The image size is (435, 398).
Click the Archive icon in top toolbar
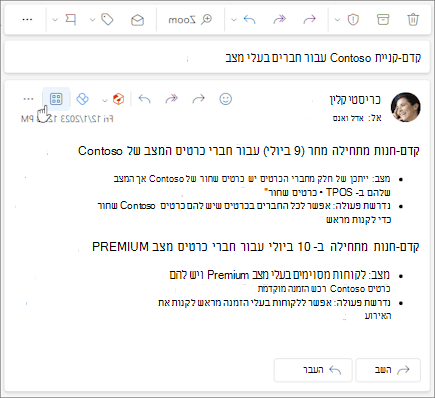[383, 19]
